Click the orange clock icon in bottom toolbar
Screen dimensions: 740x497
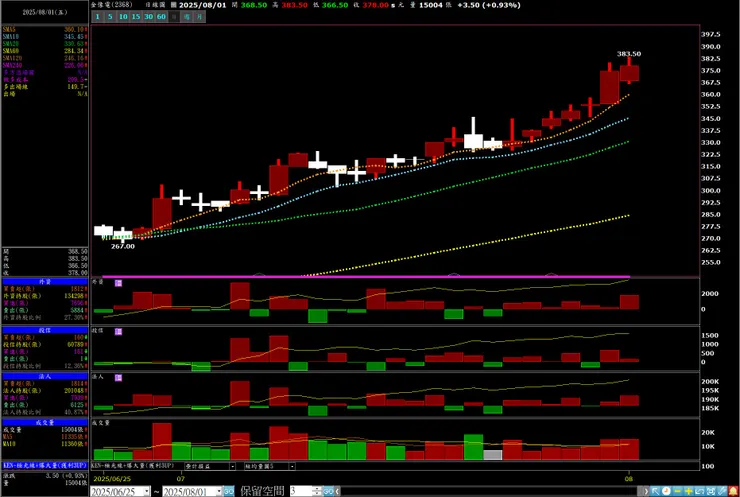(x=666, y=491)
